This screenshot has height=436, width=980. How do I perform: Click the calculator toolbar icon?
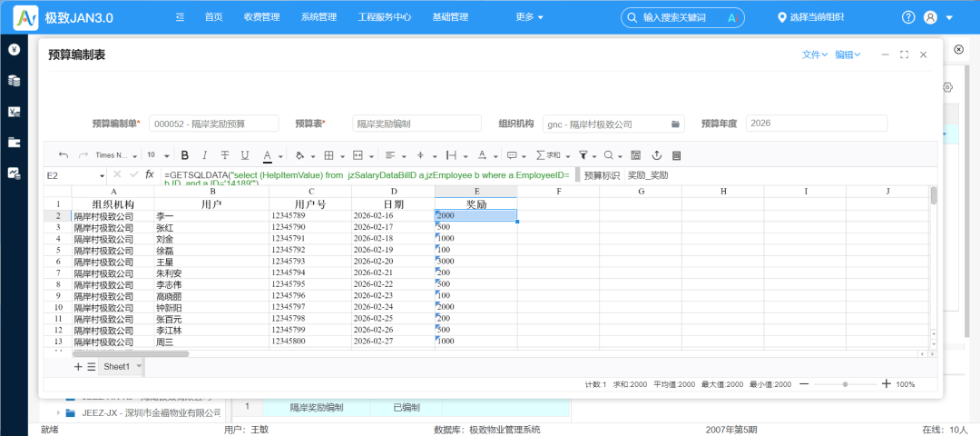click(676, 155)
